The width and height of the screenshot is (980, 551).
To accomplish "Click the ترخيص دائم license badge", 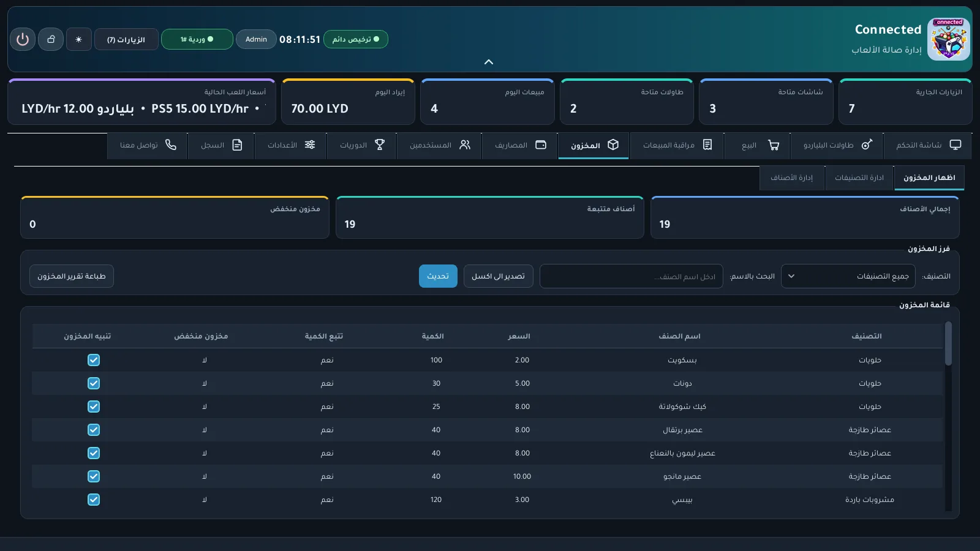I will click(x=356, y=39).
